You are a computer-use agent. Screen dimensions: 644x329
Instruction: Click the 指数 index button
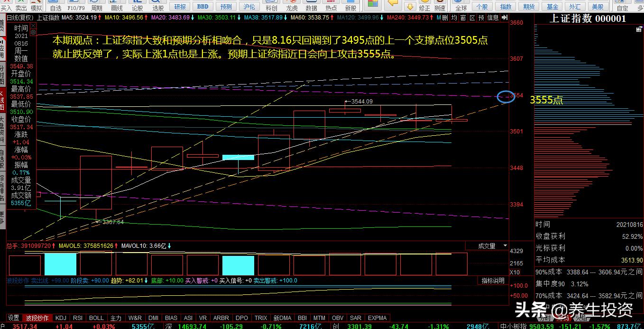coord(506,6)
